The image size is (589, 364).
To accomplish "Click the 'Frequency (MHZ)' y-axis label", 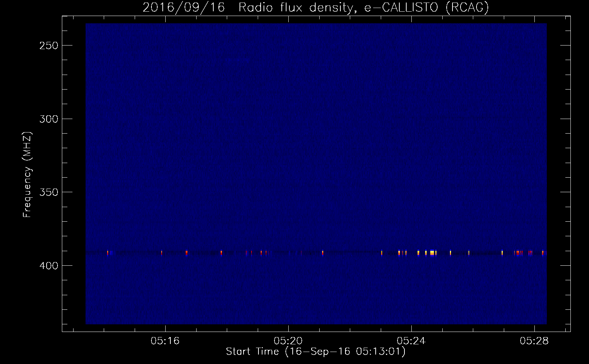I will (27, 175).
